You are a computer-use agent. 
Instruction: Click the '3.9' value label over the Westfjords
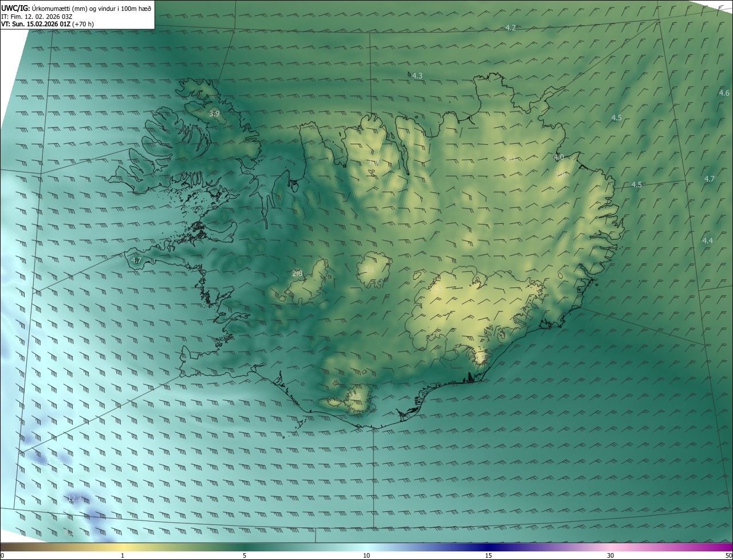point(215,114)
